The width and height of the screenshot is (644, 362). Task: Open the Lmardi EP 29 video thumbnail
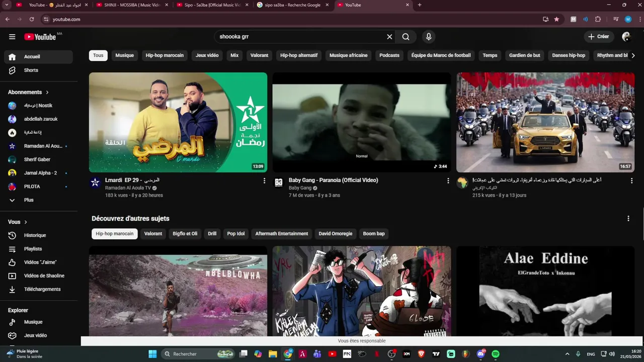[x=178, y=122]
